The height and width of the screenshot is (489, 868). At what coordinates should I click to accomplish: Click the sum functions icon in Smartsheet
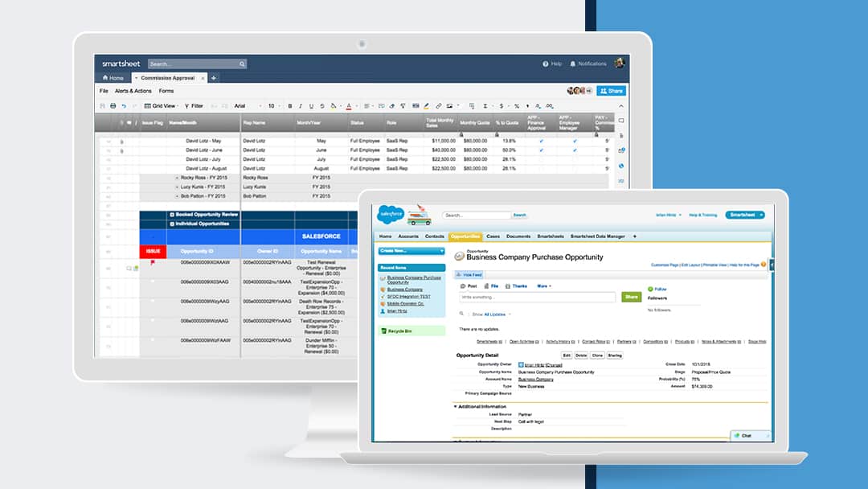pos(485,106)
